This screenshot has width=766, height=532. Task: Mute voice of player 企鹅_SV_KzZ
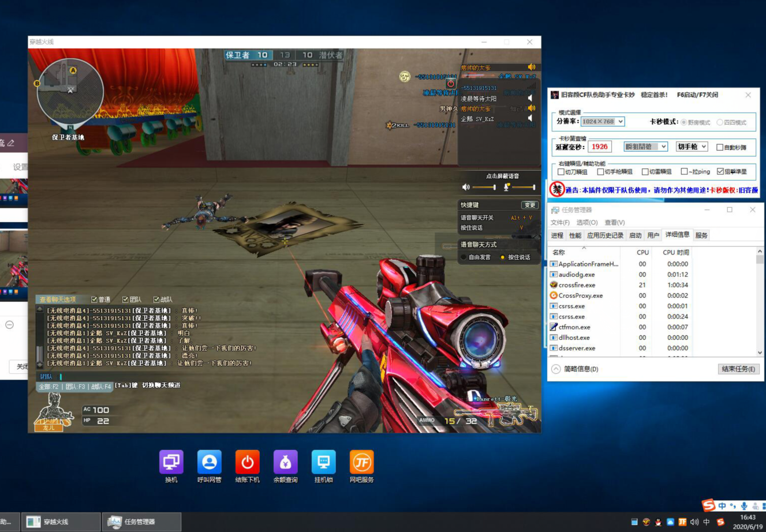click(530, 118)
